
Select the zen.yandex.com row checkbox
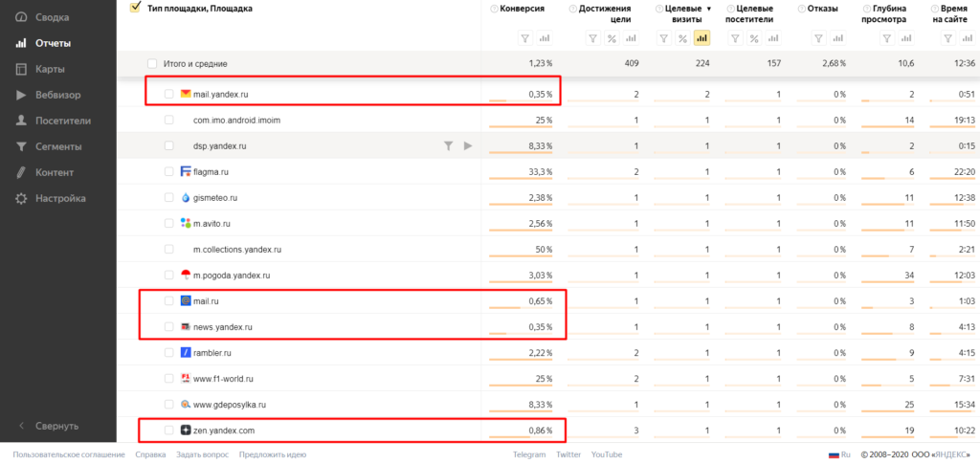(169, 431)
